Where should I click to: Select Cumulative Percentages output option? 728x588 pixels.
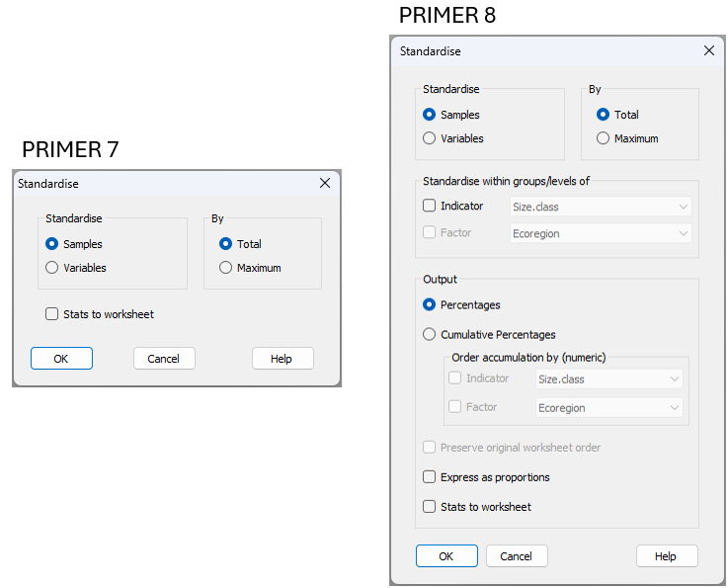(430, 334)
